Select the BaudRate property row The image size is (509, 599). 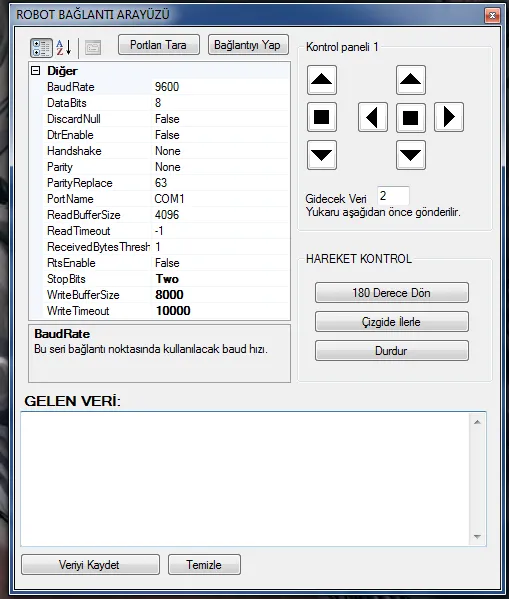coord(166,87)
